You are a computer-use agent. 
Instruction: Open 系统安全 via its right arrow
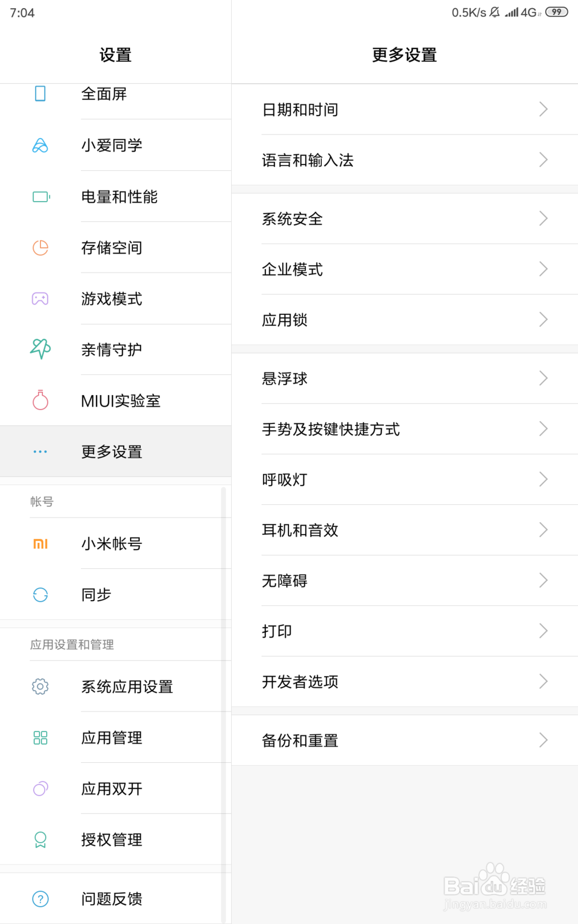click(x=543, y=218)
